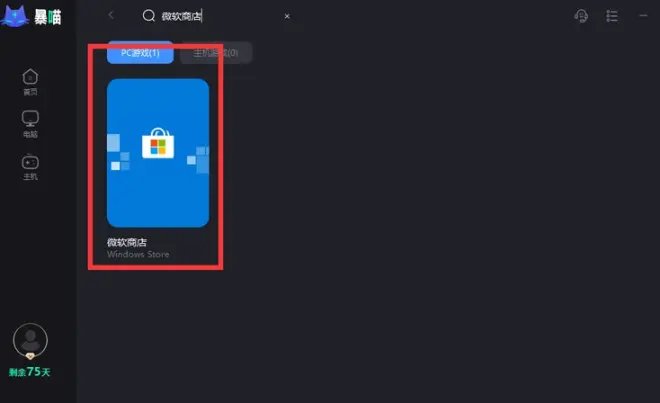
Task: Clear search text with the X
Action: 287,16
